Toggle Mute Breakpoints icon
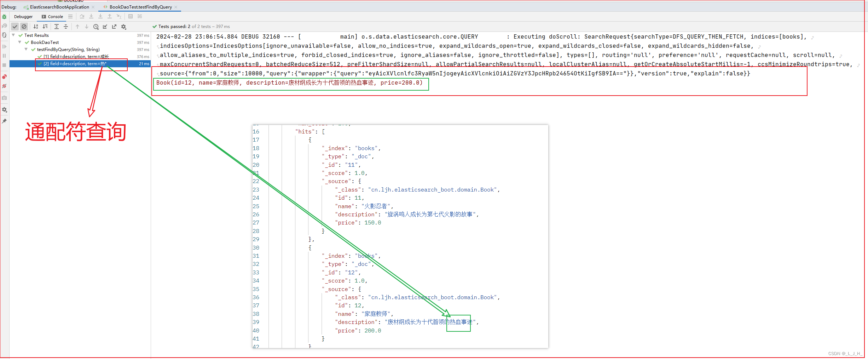The image size is (868, 359). coord(4,86)
